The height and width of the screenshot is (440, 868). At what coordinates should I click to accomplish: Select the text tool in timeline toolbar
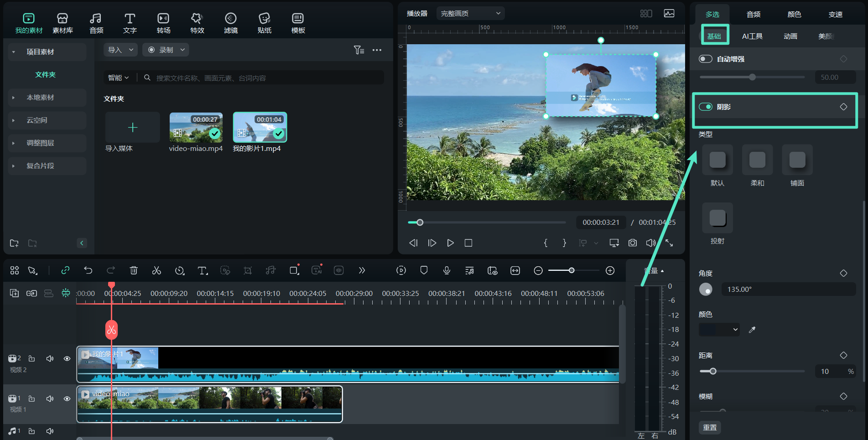(x=203, y=270)
